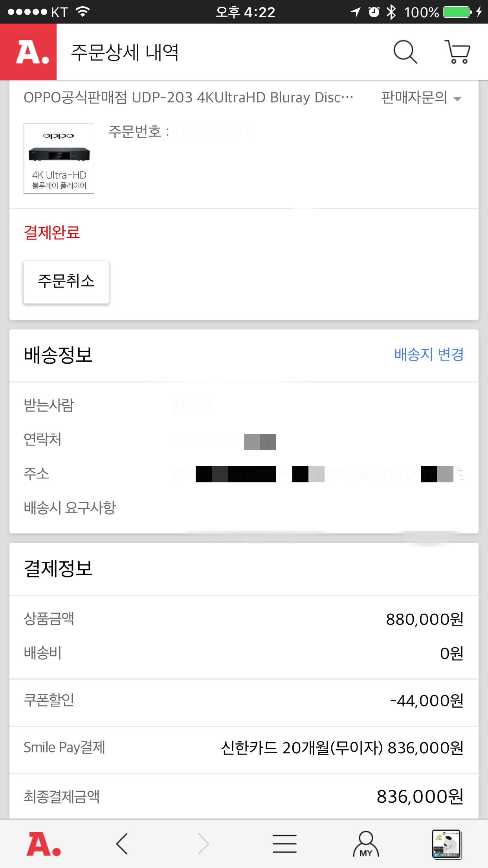
Task: Open recently viewed item thumbnail in bottom bar
Action: click(447, 844)
